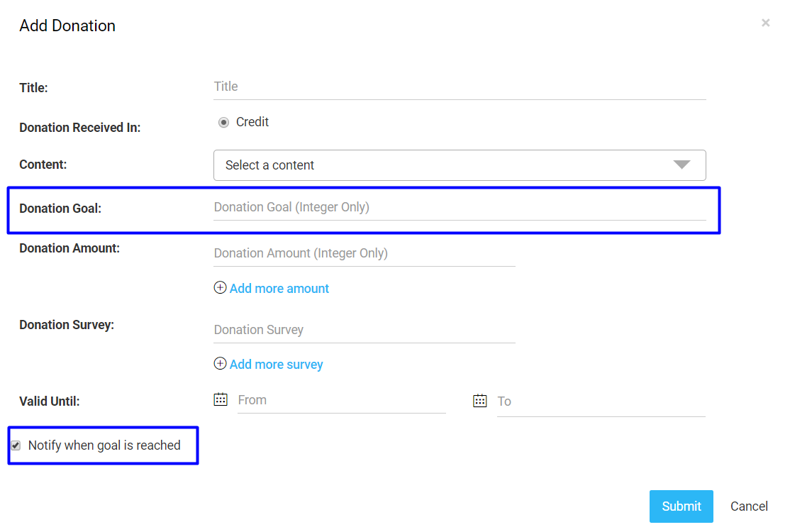The height and width of the screenshot is (532, 790).
Task: Click the Donation Amount label
Action: (x=69, y=248)
